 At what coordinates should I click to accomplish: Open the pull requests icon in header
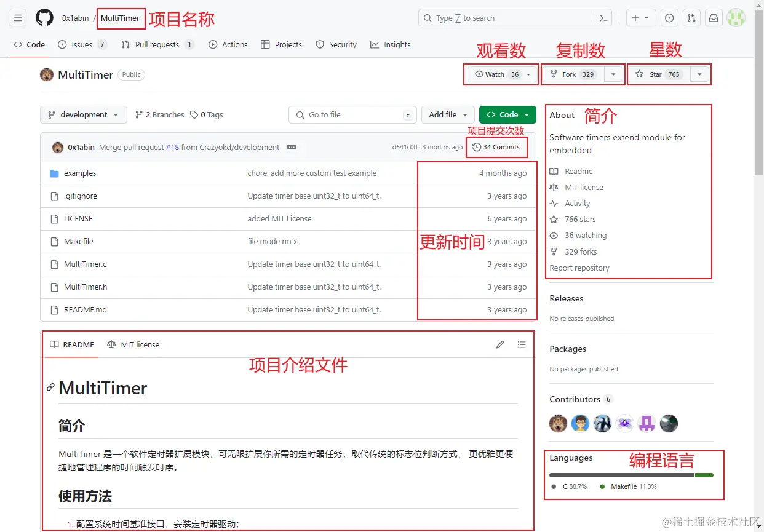691,18
